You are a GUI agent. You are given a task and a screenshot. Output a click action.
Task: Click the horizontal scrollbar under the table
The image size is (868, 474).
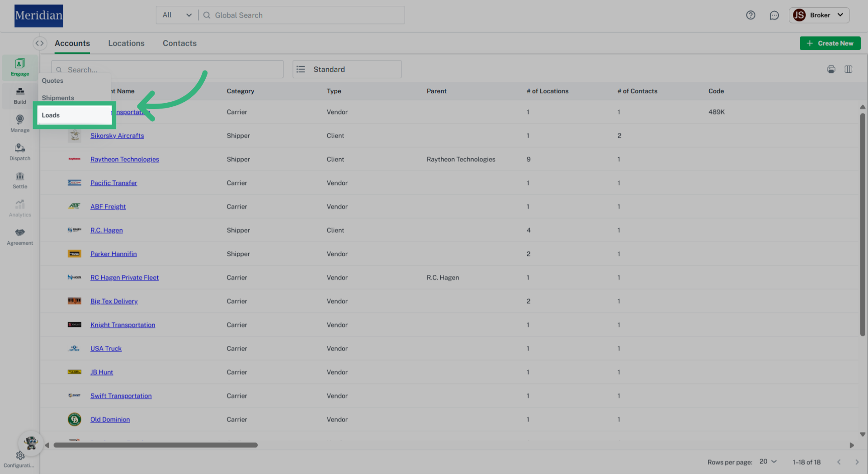[156, 445]
